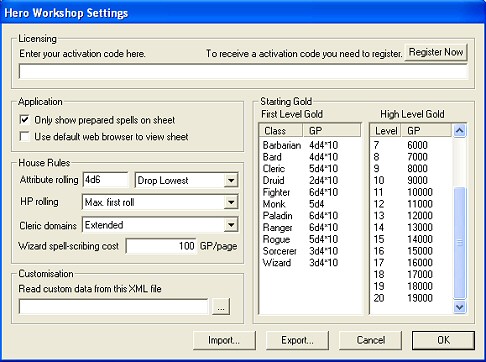The width and height of the screenshot is (486, 362).
Task: Select the Ranger row
Action: coord(310,227)
